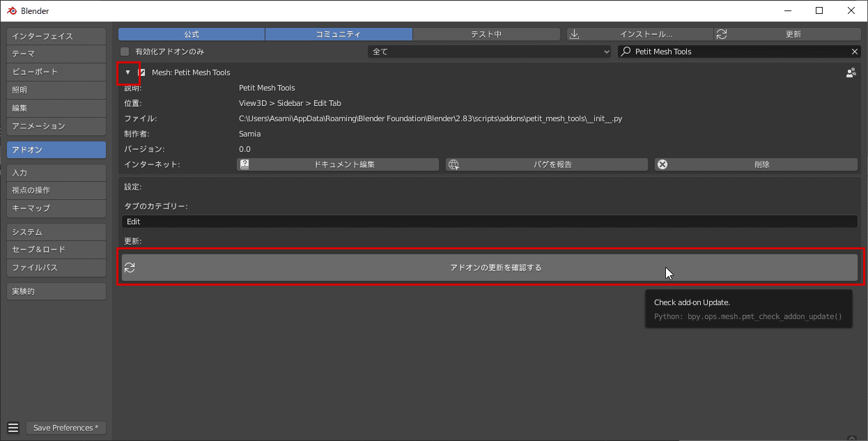Toggle the コミュニティ support filter
The image size is (868, 441).
pos(339,34)
